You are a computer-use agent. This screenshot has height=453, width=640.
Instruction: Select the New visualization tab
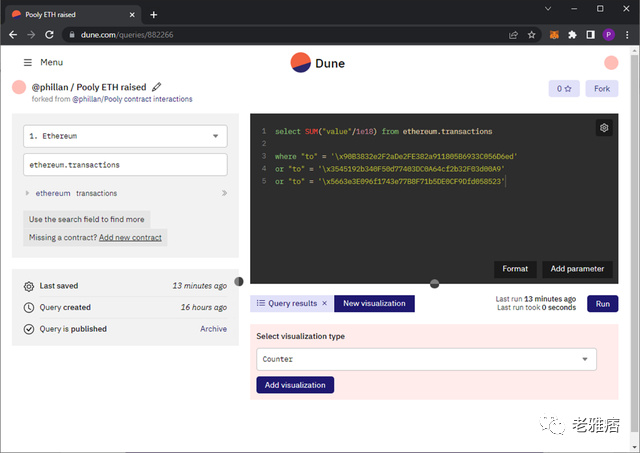tap(374, 303)
